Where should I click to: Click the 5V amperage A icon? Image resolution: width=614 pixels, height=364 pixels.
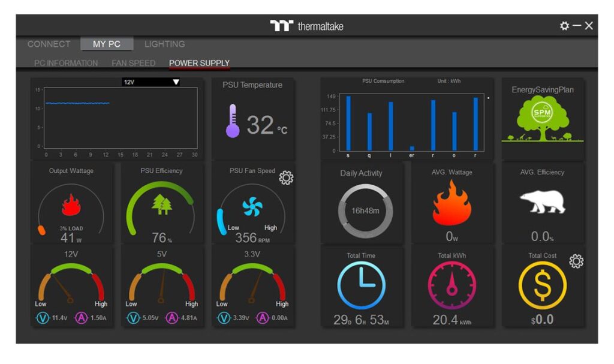tap(172, 318)
